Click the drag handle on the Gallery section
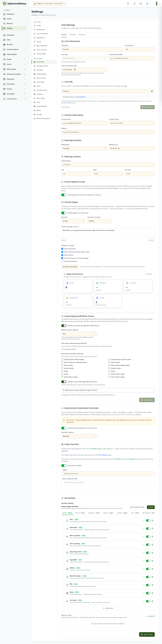Image resolution: width=162 pixels, height=644 pixels. pos(63,569)
